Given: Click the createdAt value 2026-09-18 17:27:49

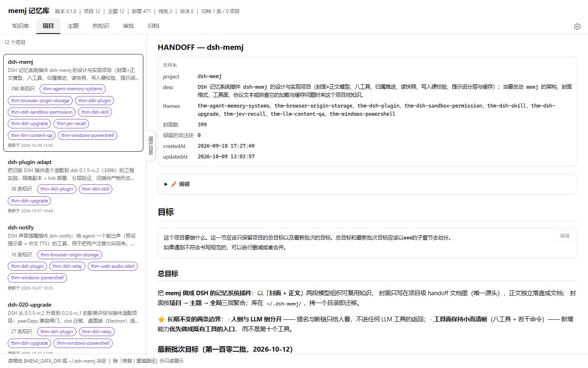Looking at the screenshot, I should coord(226,146).
